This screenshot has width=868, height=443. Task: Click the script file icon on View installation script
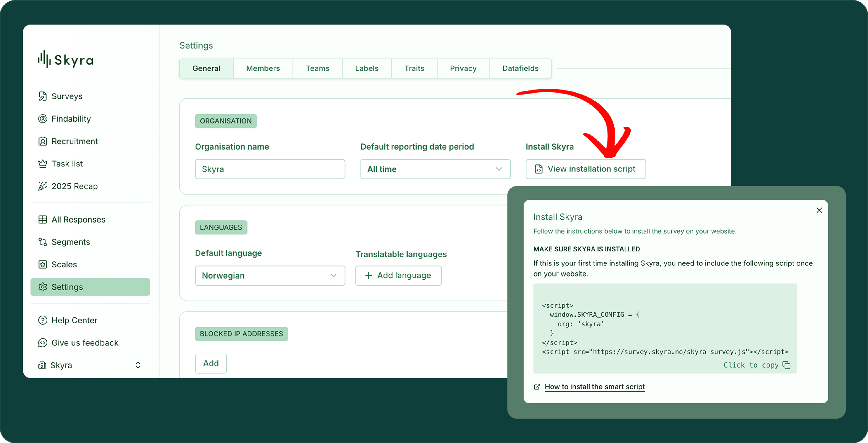pos(539,169)
